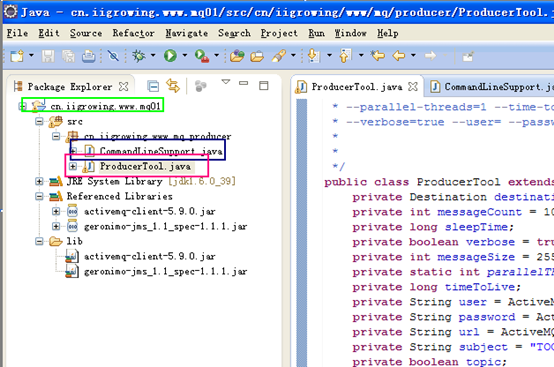Viewport: 554px width, 367px height.
Task: Minimize the Package Explorer panel
Action: click(243, 83)
